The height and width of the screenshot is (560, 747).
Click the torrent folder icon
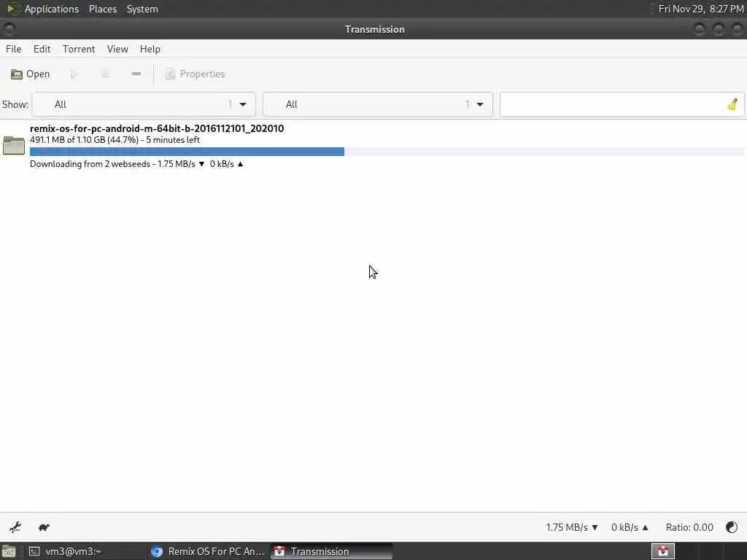tap(14, 145)
